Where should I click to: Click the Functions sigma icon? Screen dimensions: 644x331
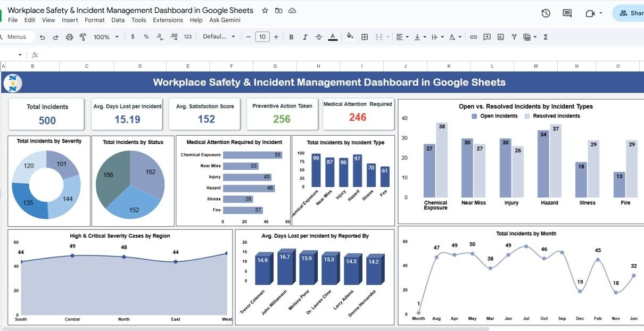[546, 37]
